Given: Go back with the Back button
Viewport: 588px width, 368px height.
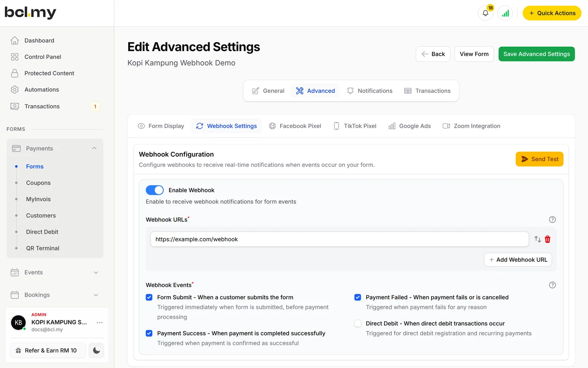Looking at the screenshot, I should (433, 54).
